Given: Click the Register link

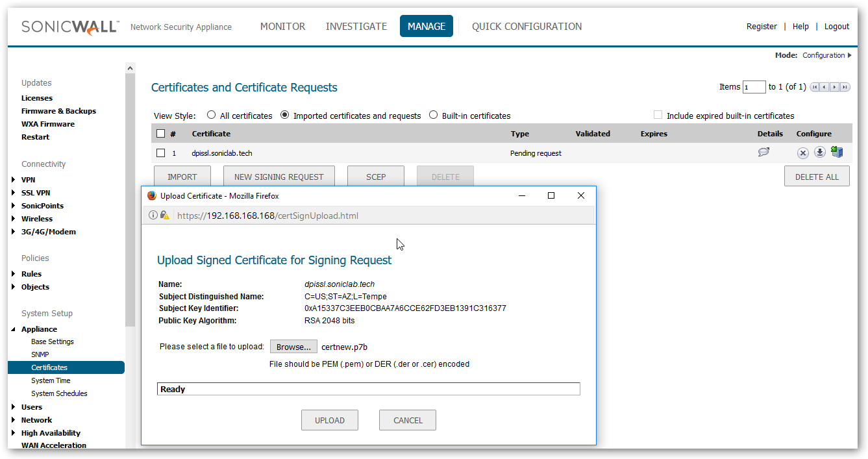Looking at the screenshot, I should click(762, 27).
